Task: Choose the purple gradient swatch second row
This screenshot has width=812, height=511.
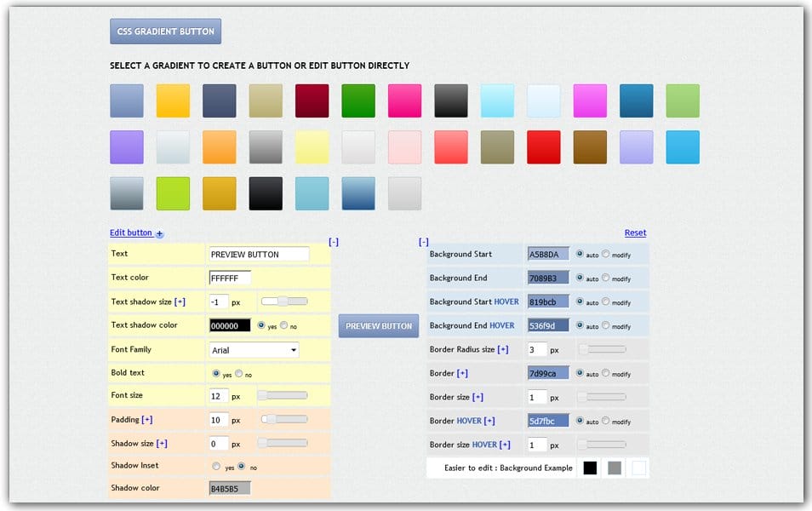Action: (x=127, y=146)
